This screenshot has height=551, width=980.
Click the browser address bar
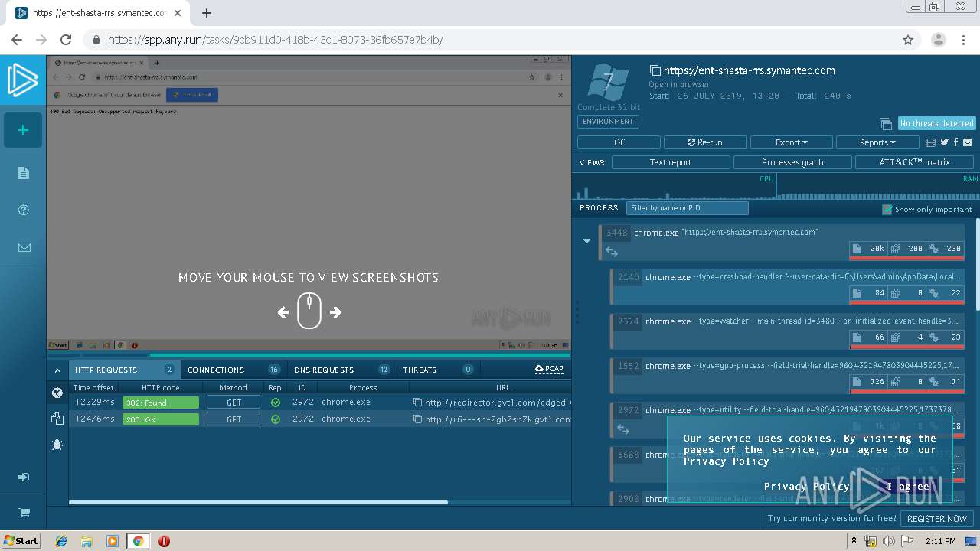[x=490, y=40]
